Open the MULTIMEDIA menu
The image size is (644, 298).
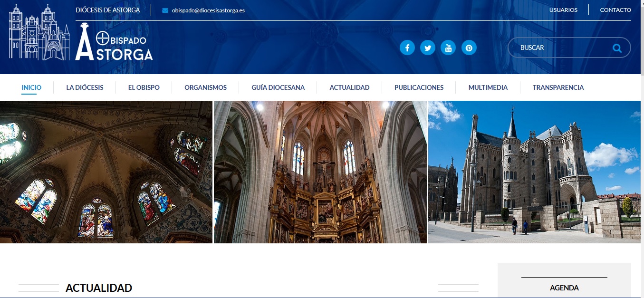pos(488,87)
